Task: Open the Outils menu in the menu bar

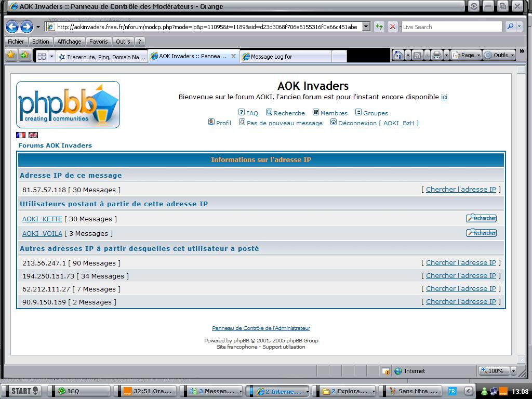Action: (x=123, y=42)
